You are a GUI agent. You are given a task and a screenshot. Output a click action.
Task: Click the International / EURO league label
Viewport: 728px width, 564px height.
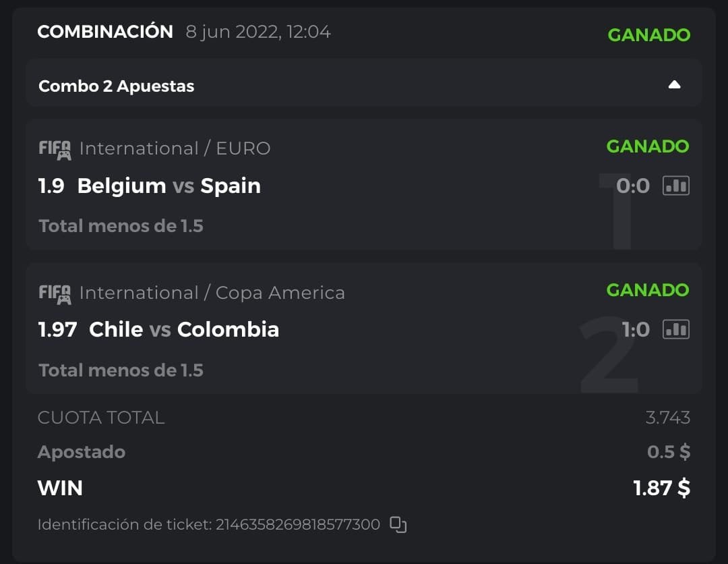pyautogui.click(x=175, y=148)
